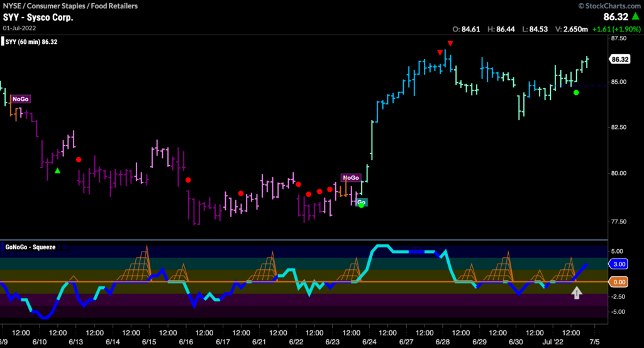The image size is (644, 348).
Task: Click the -5.00 oscillator axis label
Action: 618,312
